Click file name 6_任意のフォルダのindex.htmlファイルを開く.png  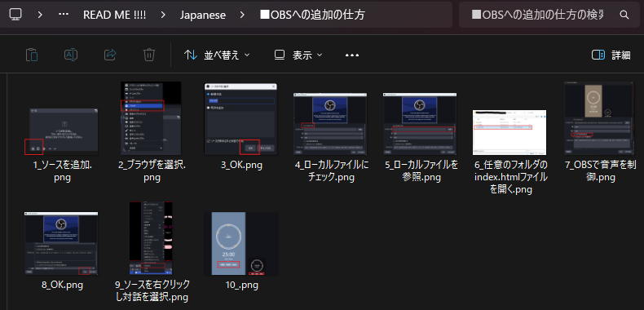511,178
